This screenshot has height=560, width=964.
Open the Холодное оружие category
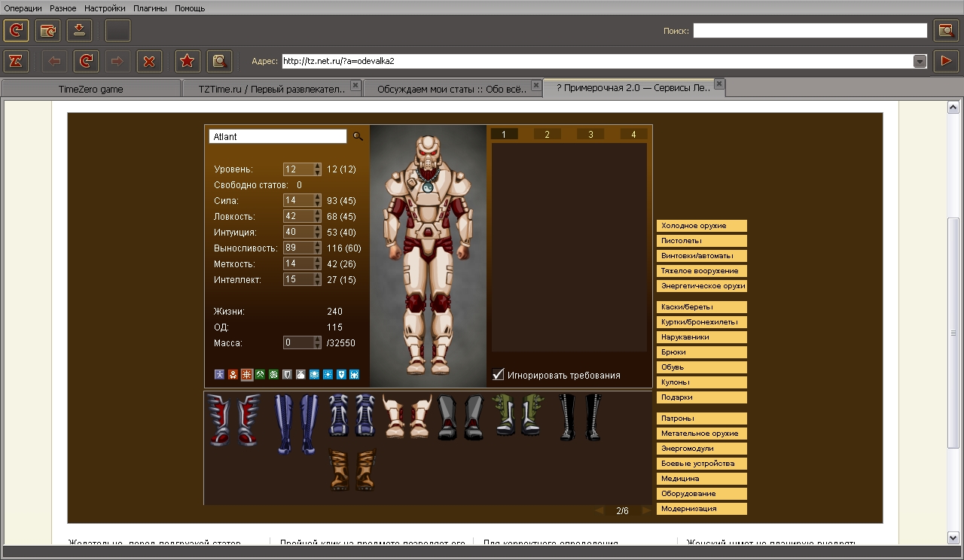tap(701, 226)
